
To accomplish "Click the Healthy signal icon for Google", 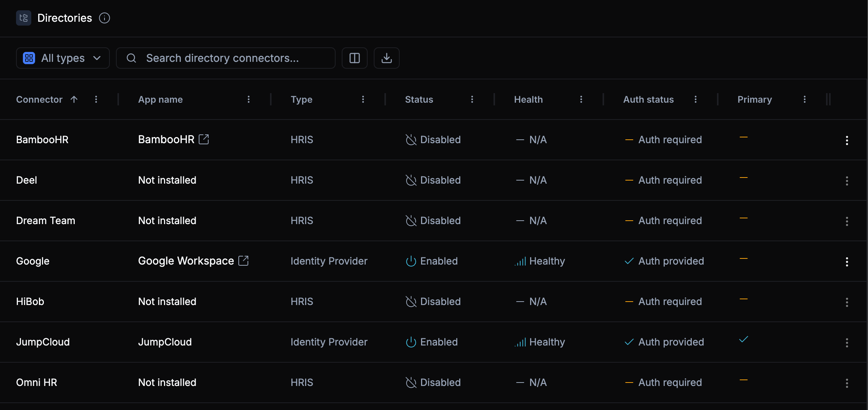I will click(x=521, y=261).
